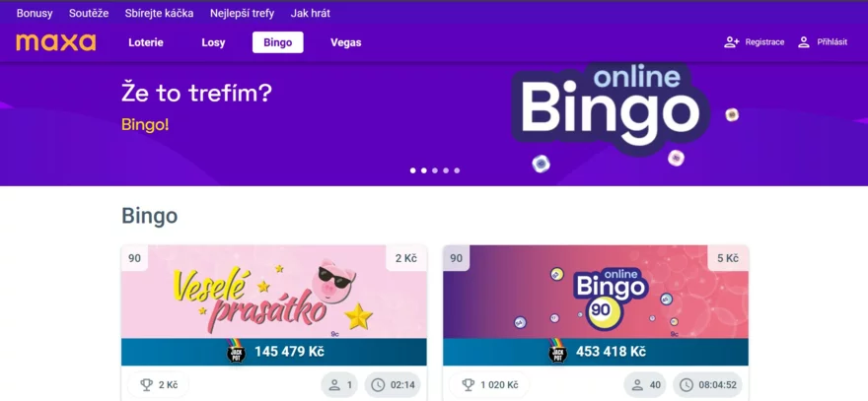868x401 pixels.
Task: Click the player count icon showing 1
Action: [x=333, y=384]
